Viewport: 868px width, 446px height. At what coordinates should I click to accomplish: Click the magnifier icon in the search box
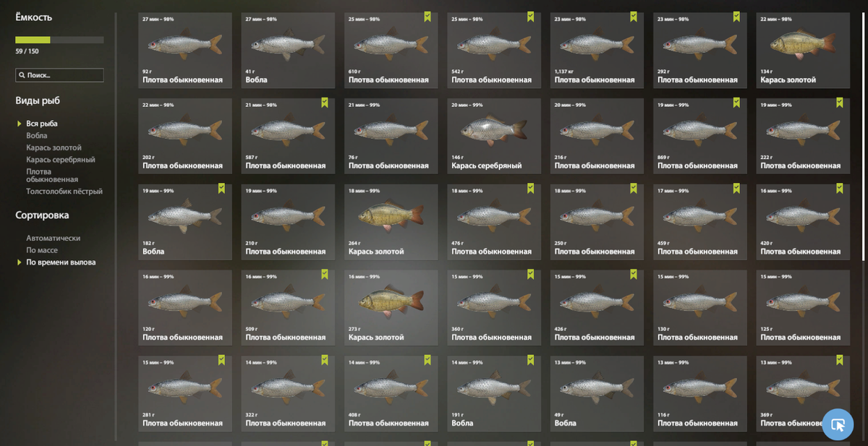[x=21, y=75]
